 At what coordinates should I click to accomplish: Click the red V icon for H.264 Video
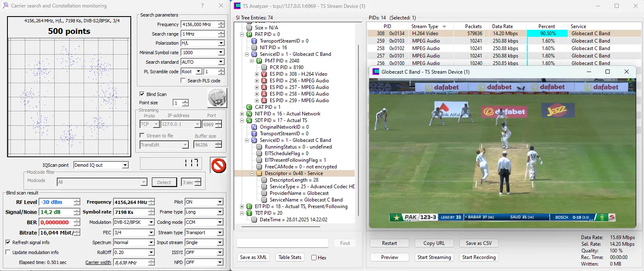(264, 74)
